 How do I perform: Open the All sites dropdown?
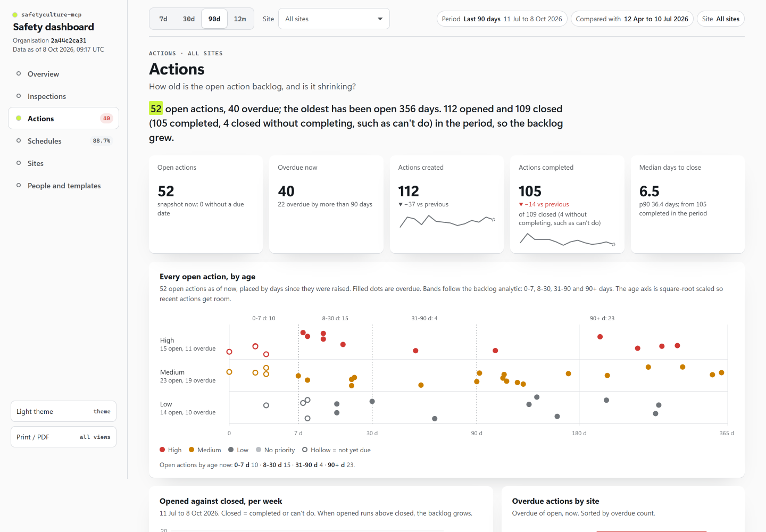[x=334, y=19]
